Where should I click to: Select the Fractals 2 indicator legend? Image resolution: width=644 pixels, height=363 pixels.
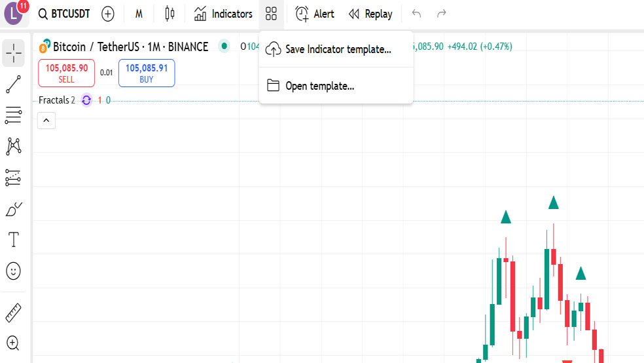57,100
